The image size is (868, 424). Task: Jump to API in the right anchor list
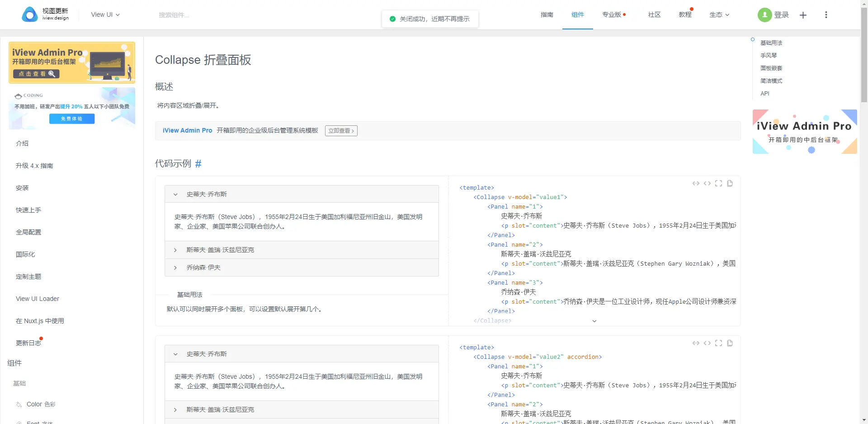pyautogui.click(x=765, y=94)
